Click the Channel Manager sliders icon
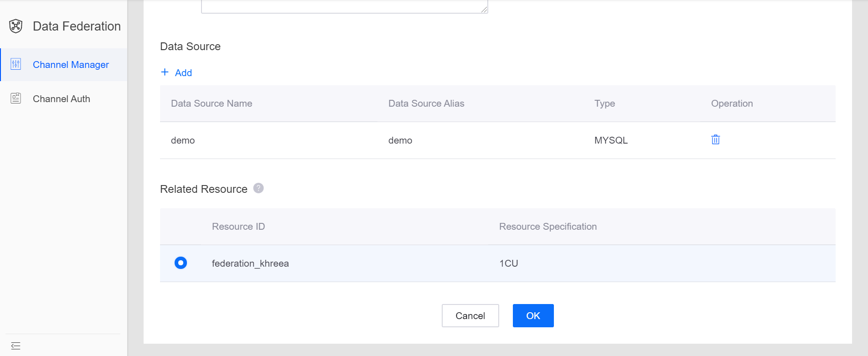This screenshot has height=356, width=868. [16, 64]
